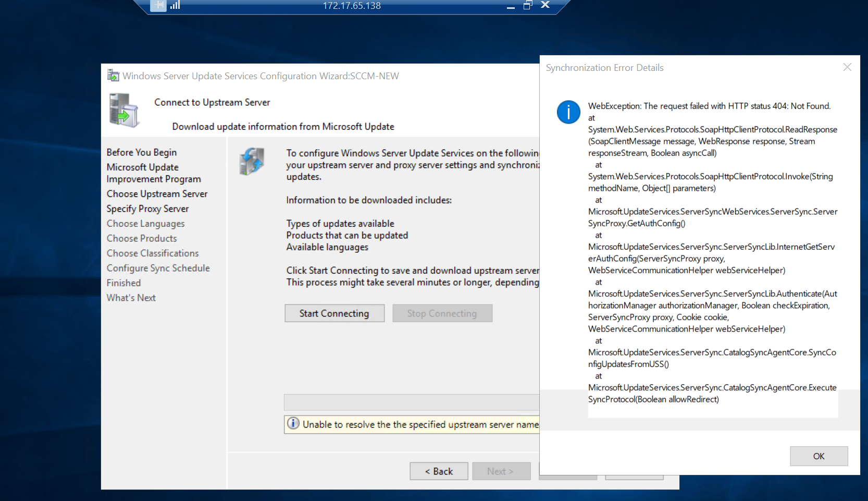The height and width of the screenshot is (501, 868).
Task: Click the synchronization progress bar
Action: (411, 402)
